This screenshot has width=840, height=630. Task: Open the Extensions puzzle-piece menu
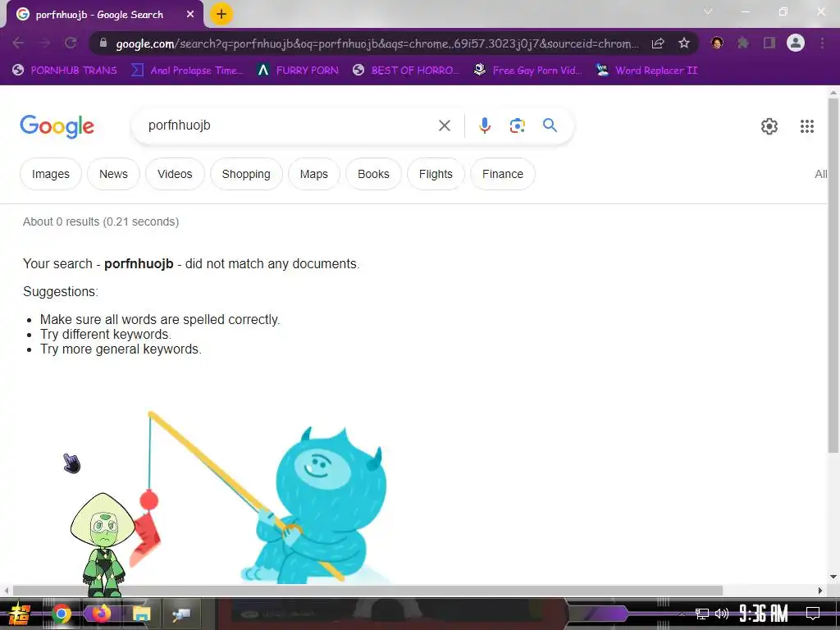pos(743,43)
